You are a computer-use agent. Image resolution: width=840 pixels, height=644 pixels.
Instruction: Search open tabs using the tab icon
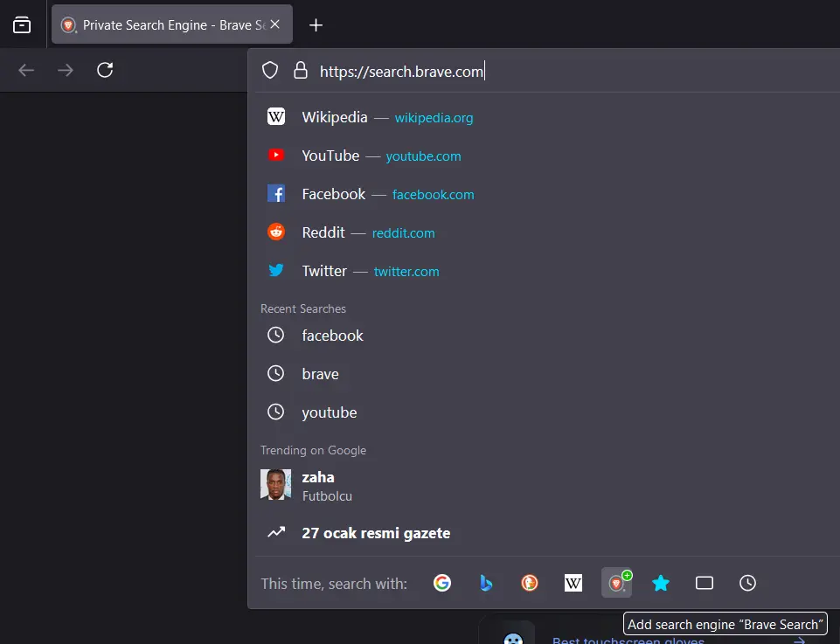pos(705,583)
